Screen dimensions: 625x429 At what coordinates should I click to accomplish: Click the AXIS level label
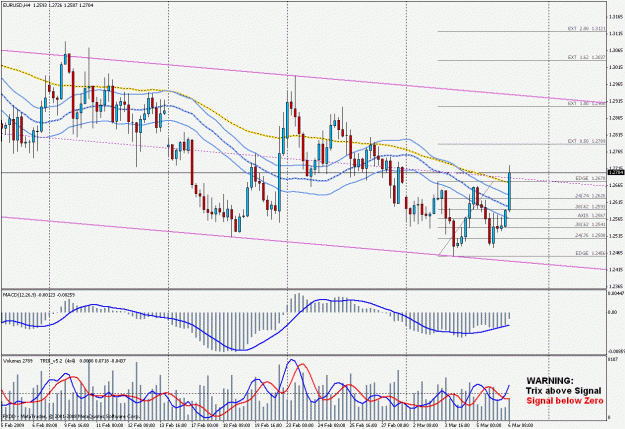(x=592, y=215)
